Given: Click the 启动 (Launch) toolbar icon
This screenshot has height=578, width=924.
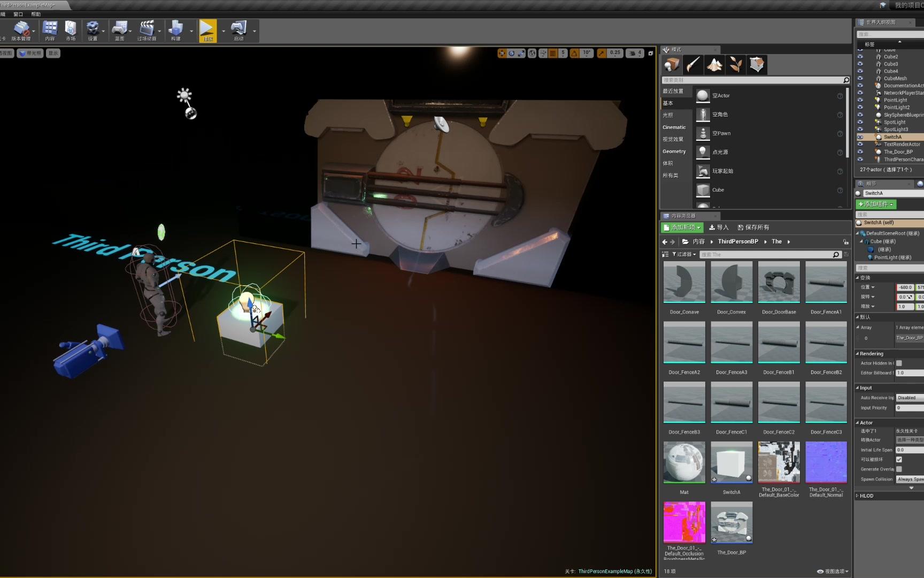Looking at the screenshot, I should coord(240,31).
